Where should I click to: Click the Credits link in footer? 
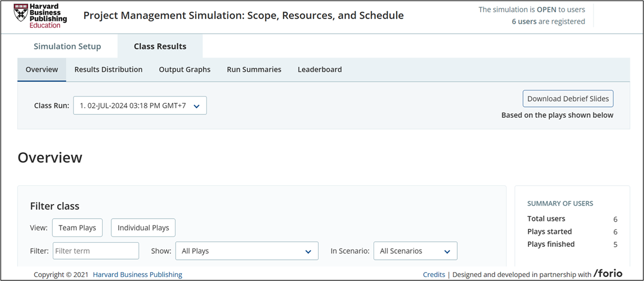[x=434, y=275]
